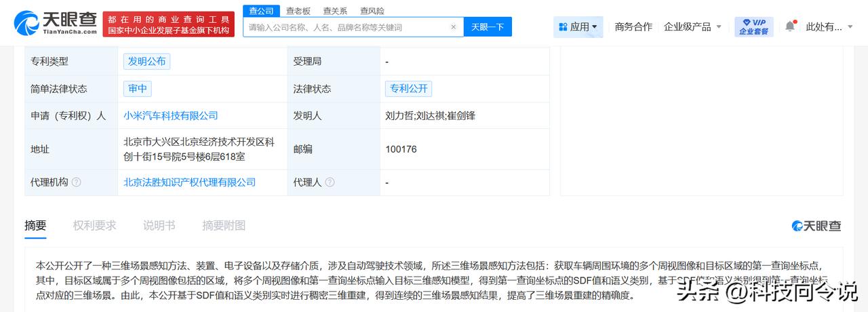Select the 查老板 search tab
This screenshot has width=868, height=312.
point(298,11)
